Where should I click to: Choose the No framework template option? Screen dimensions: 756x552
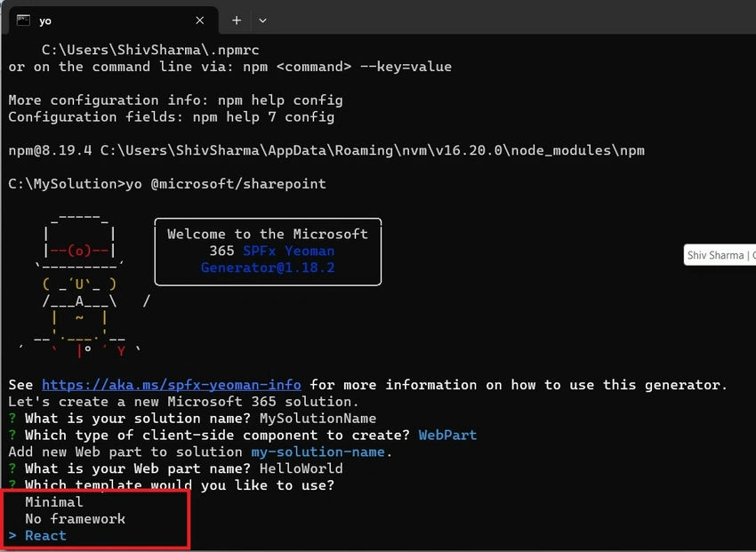[76, 519]
